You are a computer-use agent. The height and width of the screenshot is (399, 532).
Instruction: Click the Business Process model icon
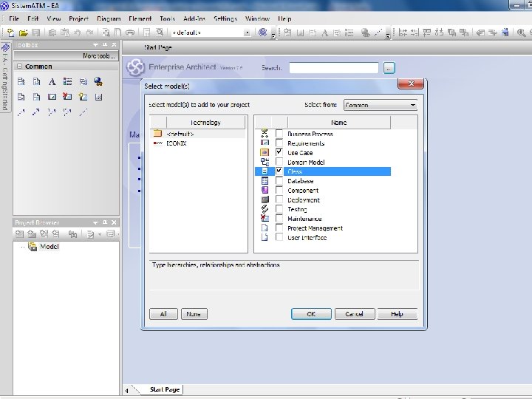[265, 133]
